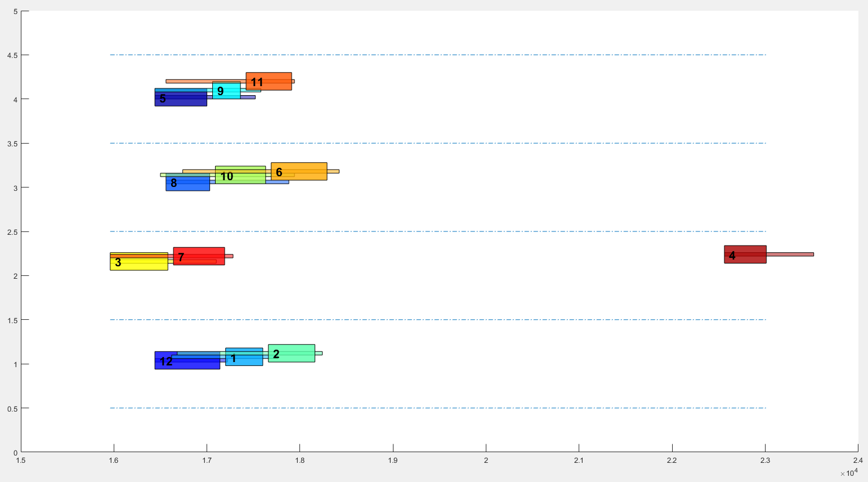Click the orange rectangle labeled 11

269,81
